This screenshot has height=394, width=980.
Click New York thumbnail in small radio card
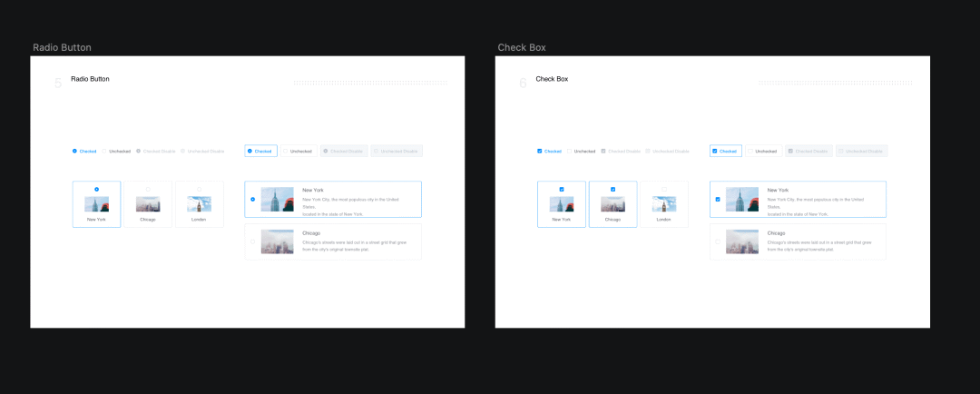pyautogui.click(x=96, y=204)
